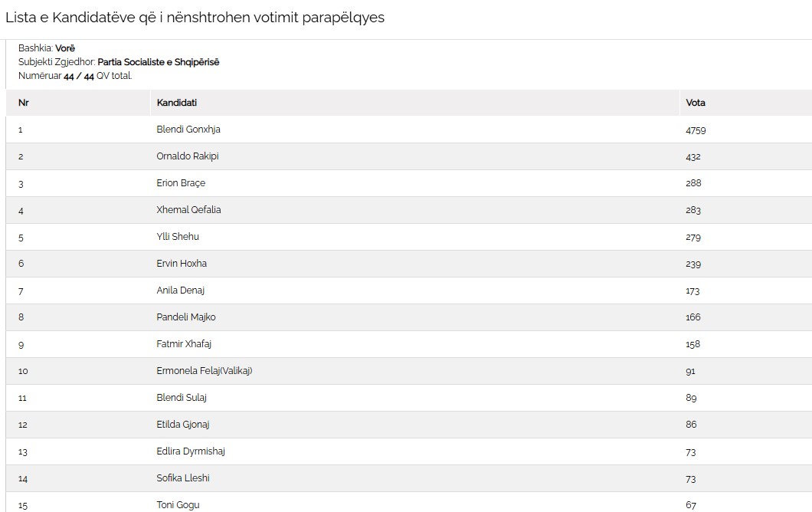Click on Ornaldo Rakipi's name

[188, 156]
